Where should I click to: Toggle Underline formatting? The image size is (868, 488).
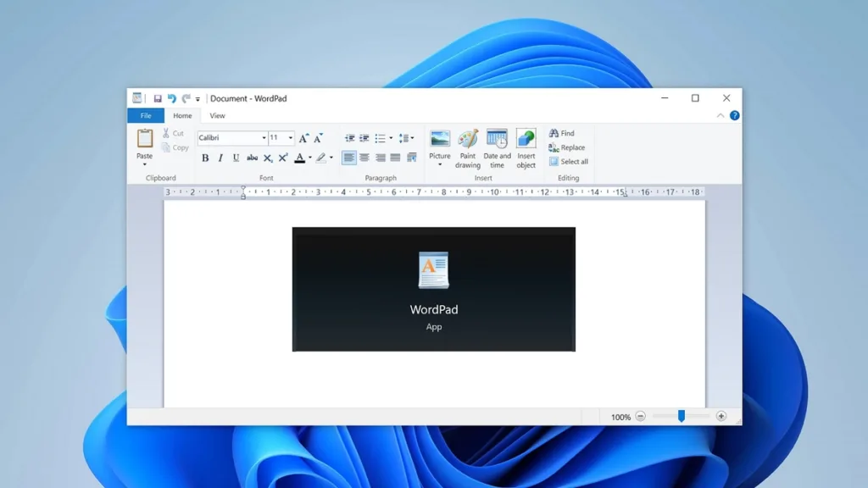click(236, 158)
